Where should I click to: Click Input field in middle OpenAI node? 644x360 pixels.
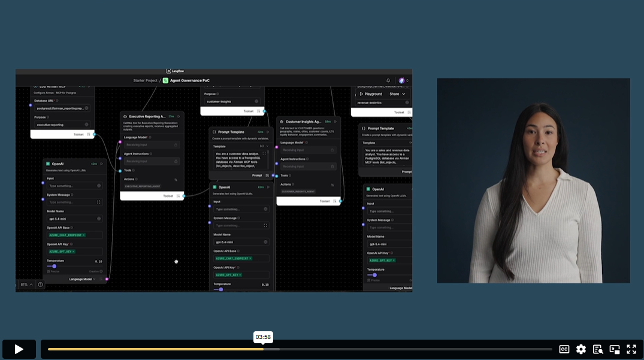click(x=241, y=209)
